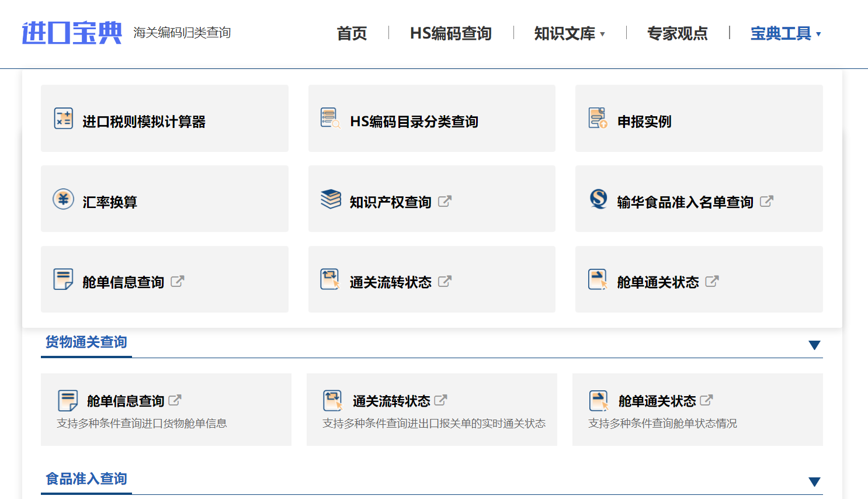Go to the 首页 menu item
The width and height of the screenshot is (868, 499).
point(351,34)
